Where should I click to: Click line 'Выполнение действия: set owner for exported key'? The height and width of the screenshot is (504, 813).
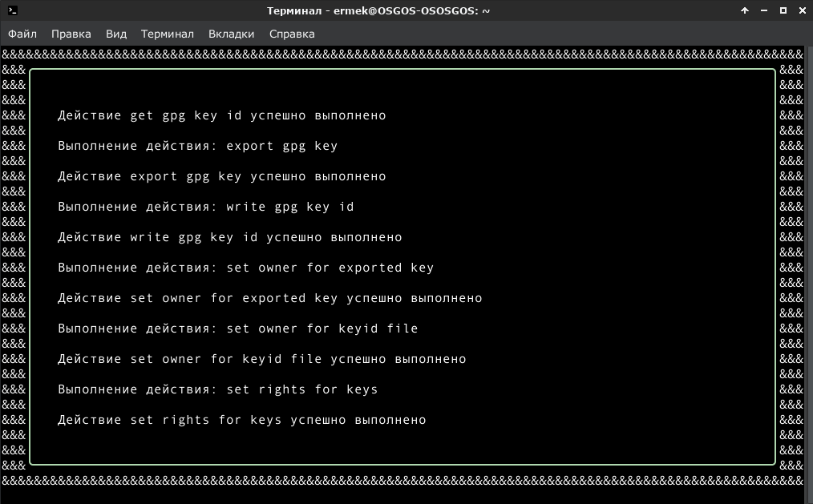(x=246, y=268)
